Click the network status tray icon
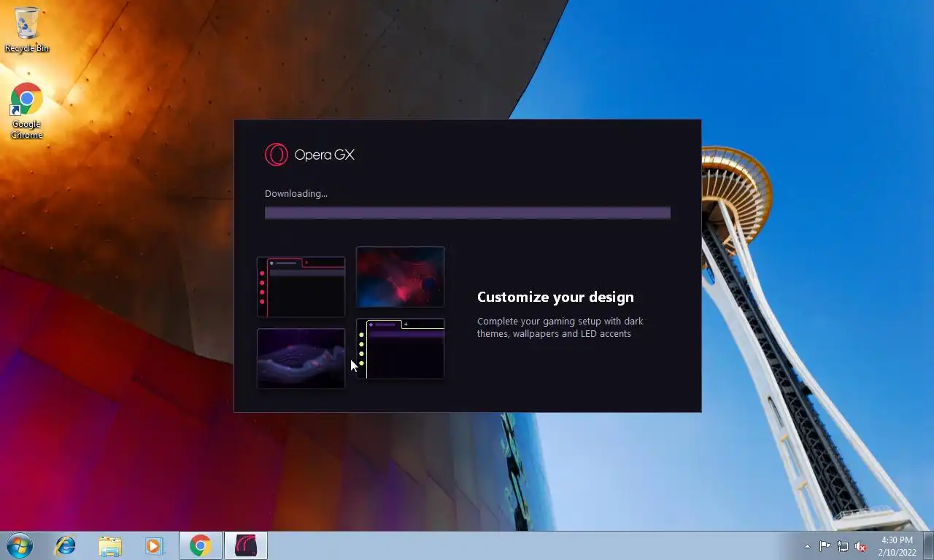This screenshot has height=560, width=934. click(843, 546)
